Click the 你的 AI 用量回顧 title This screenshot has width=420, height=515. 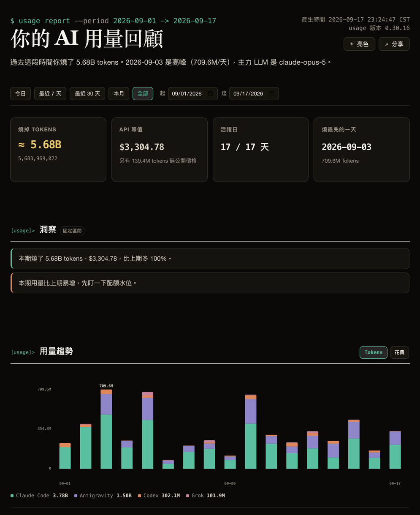(x=87, y=39)
